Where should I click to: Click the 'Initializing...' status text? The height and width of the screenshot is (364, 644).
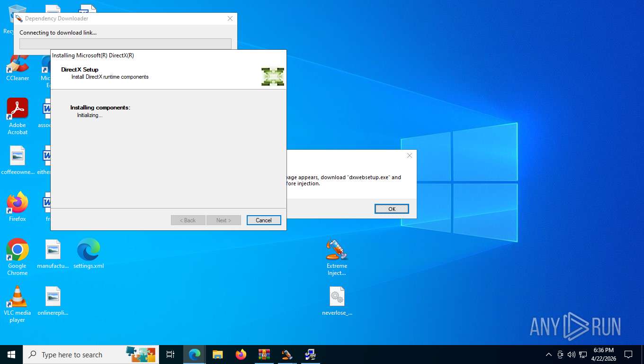(89, 115)
